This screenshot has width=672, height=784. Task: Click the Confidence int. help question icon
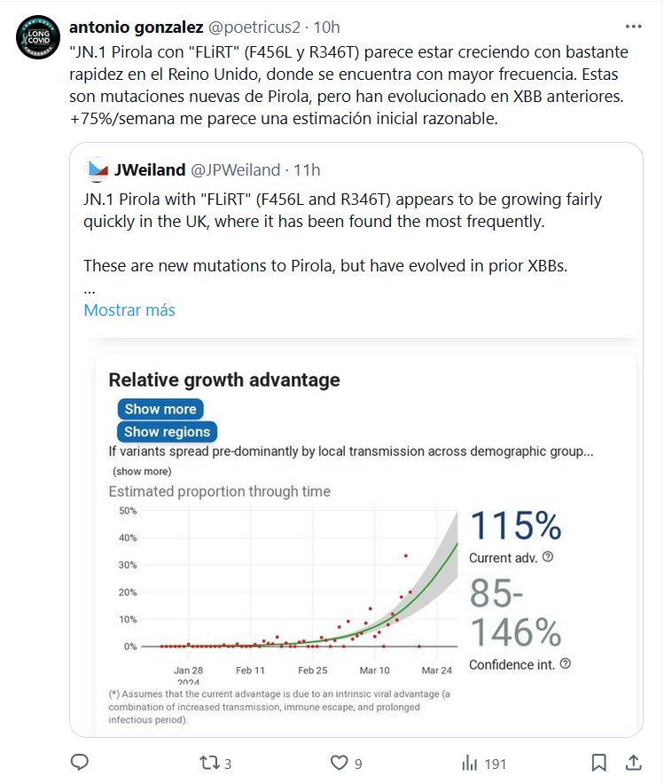pos(566,663)
